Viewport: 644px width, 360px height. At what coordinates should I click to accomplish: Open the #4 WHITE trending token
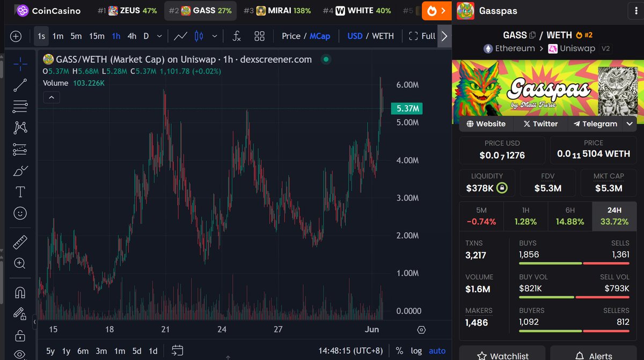[356, 10]
